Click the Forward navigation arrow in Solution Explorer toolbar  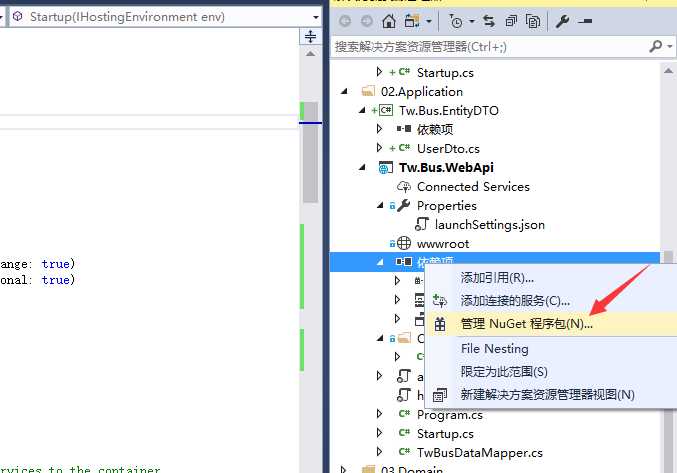coord(367,21)
